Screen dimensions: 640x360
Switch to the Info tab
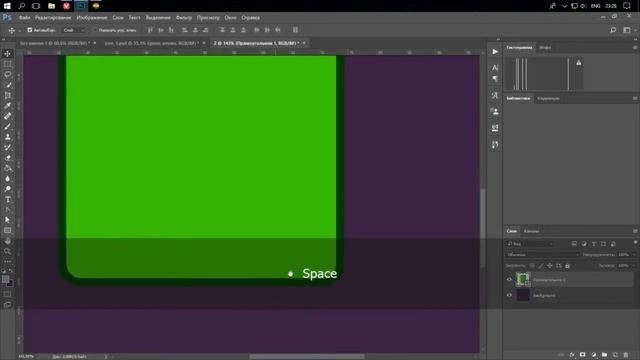[x=545, y=47]
